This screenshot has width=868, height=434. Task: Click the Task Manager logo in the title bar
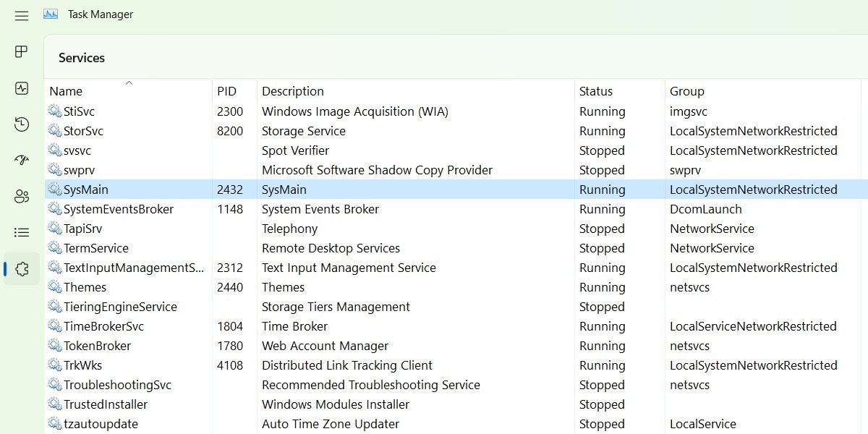(x=50, y=14)
